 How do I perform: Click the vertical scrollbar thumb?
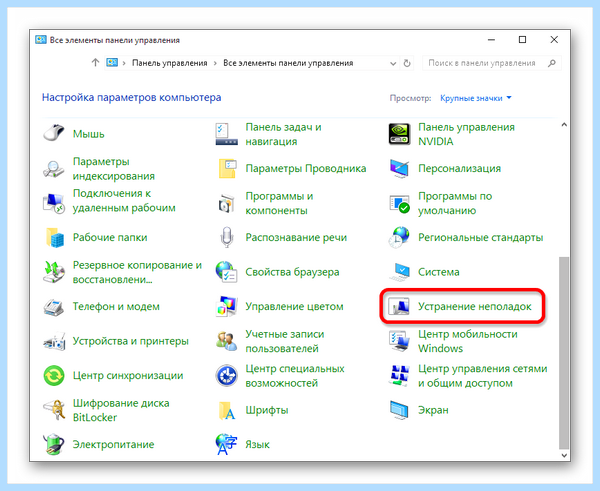tap(564, 352)
